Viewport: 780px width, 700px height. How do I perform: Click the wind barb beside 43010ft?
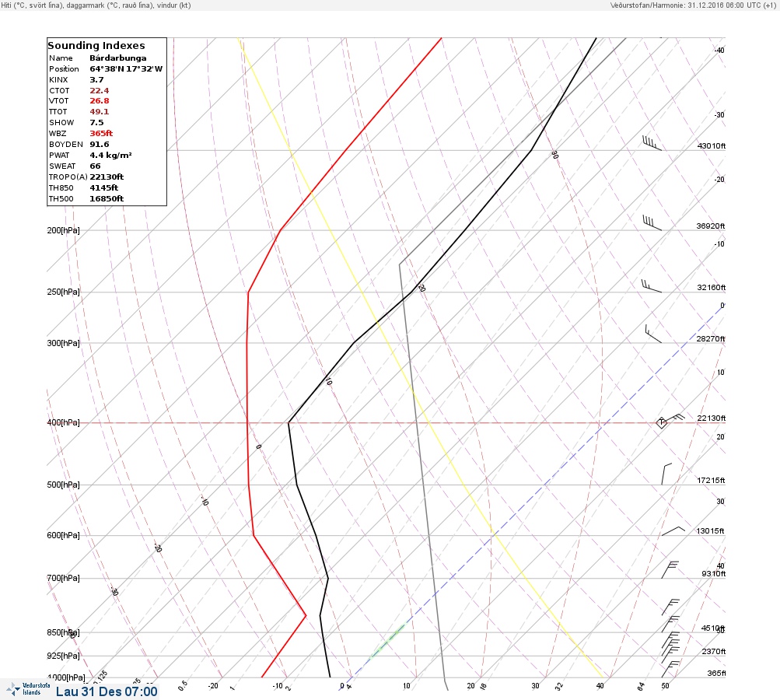coord(652,143)
